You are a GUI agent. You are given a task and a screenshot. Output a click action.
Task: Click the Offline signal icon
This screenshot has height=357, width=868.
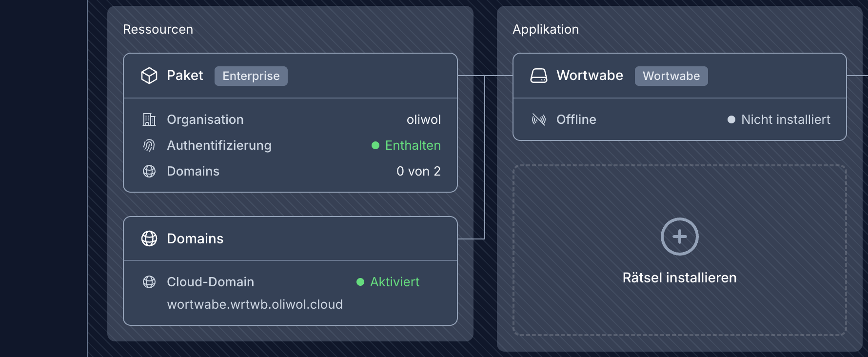click(x=539, y=119)
